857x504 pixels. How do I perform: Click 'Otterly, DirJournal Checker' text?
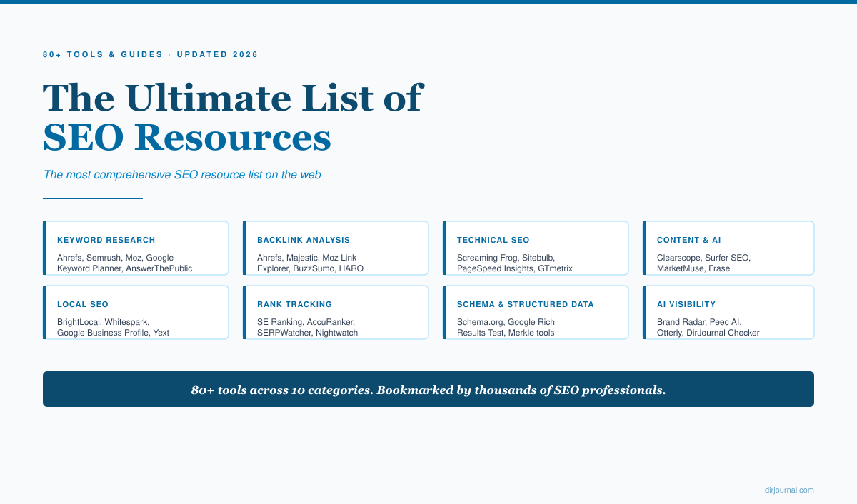click(x=708, y=333)
